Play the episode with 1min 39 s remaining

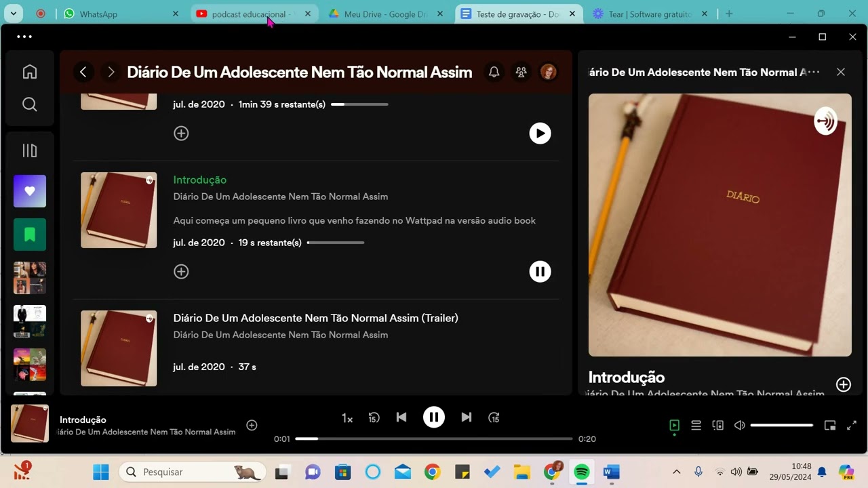[x=540, y=134]
